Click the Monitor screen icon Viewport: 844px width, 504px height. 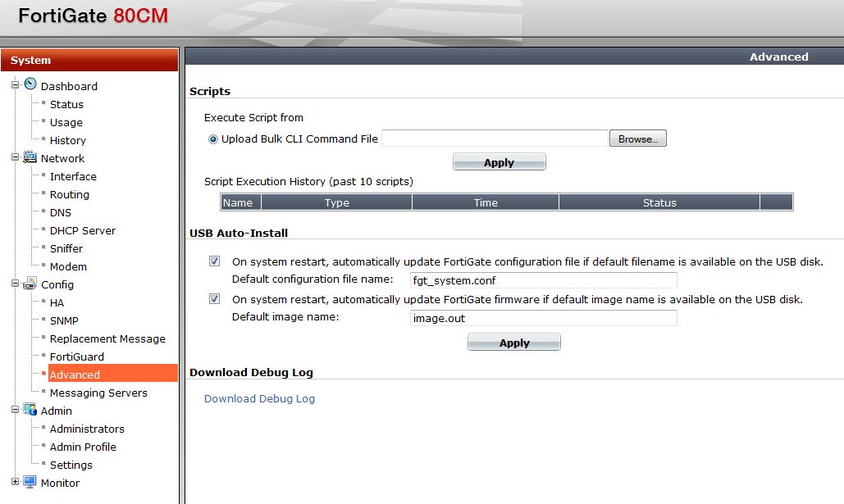tap(30, 481)
